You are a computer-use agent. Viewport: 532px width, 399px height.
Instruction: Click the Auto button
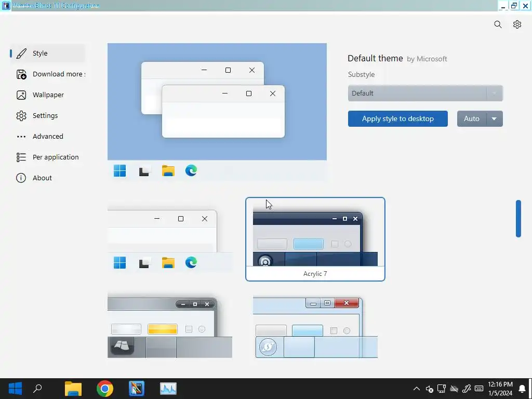[x=472, y=119]
